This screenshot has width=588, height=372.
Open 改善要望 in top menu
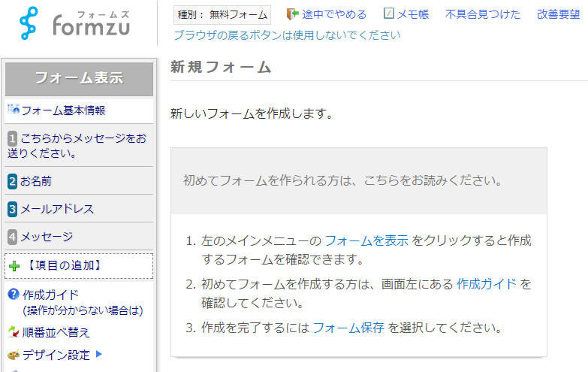558,14
